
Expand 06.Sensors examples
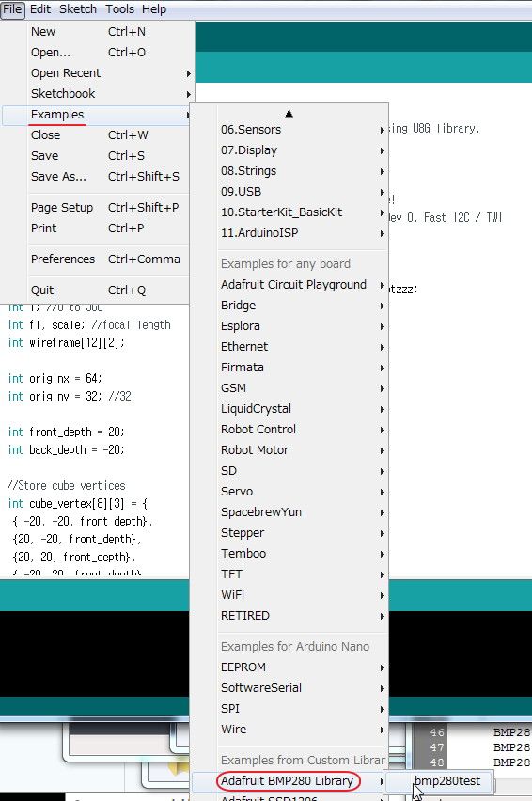tap(289, 129)
